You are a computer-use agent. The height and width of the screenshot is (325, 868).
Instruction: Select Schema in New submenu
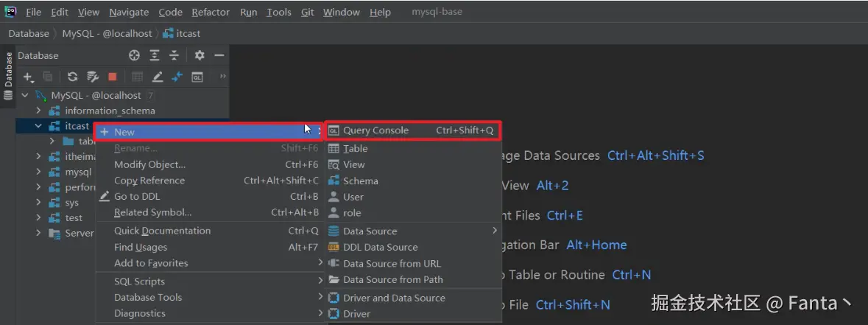414,181
